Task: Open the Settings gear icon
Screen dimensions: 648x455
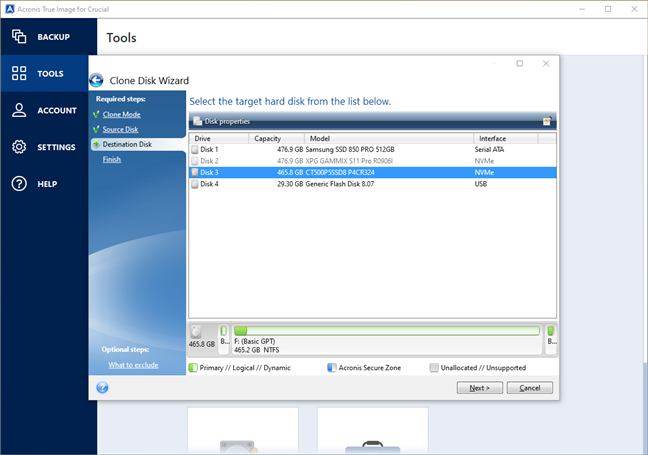Action: (19, 147)
